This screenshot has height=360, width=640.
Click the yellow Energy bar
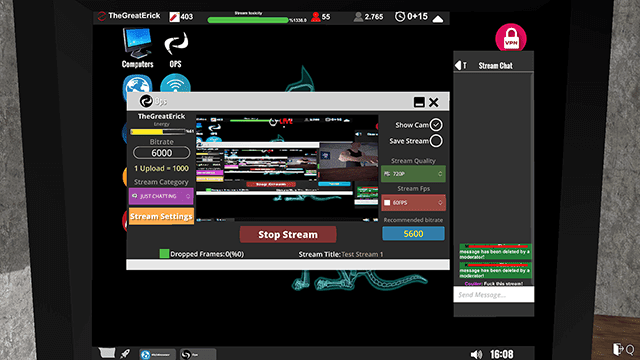tap(158, 131)
